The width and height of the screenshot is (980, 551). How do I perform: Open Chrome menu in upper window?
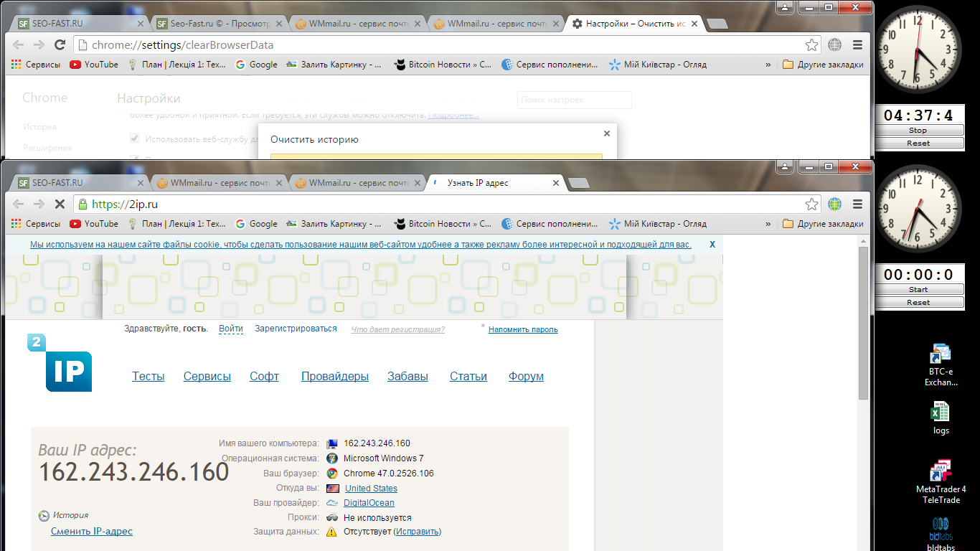857,45
